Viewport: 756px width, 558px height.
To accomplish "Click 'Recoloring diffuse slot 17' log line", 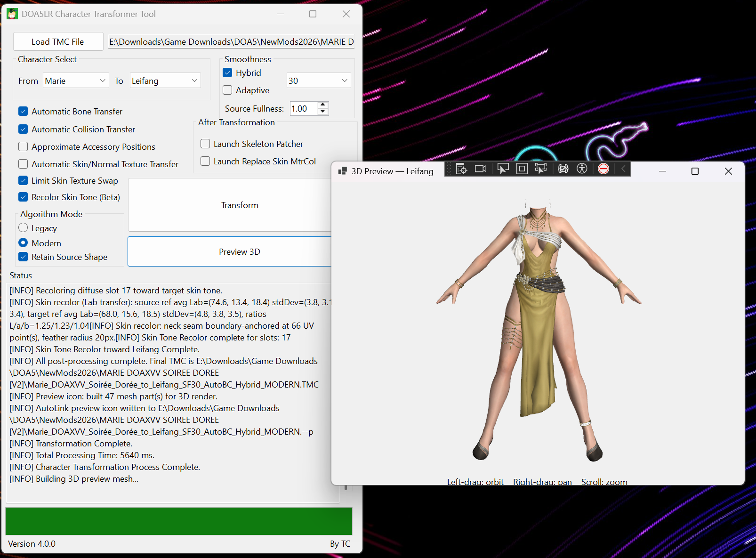I will click(116, 290).
